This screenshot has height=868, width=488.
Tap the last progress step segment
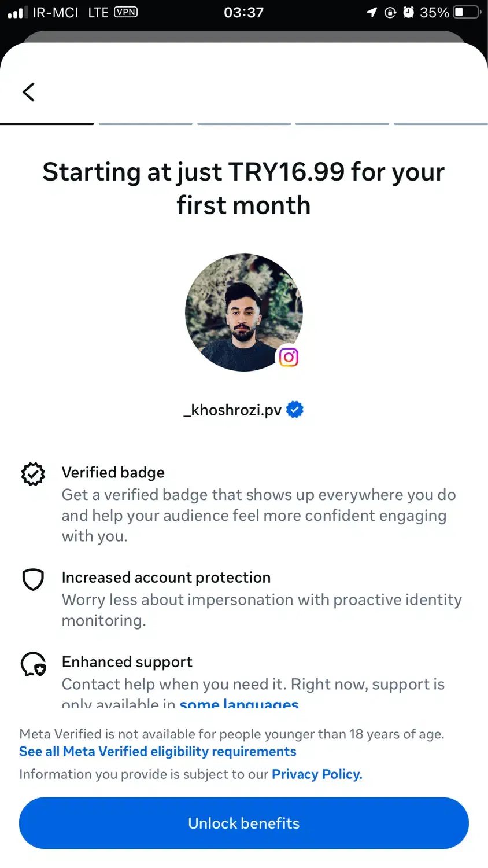click(441, 123)
